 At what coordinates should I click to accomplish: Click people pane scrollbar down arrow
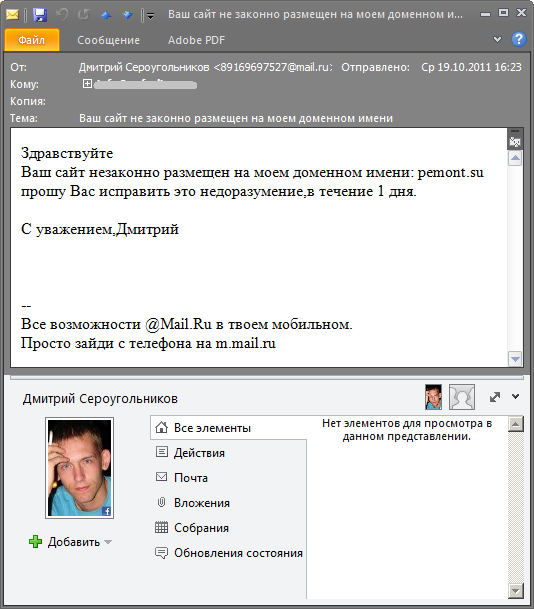tap(516, 592)
